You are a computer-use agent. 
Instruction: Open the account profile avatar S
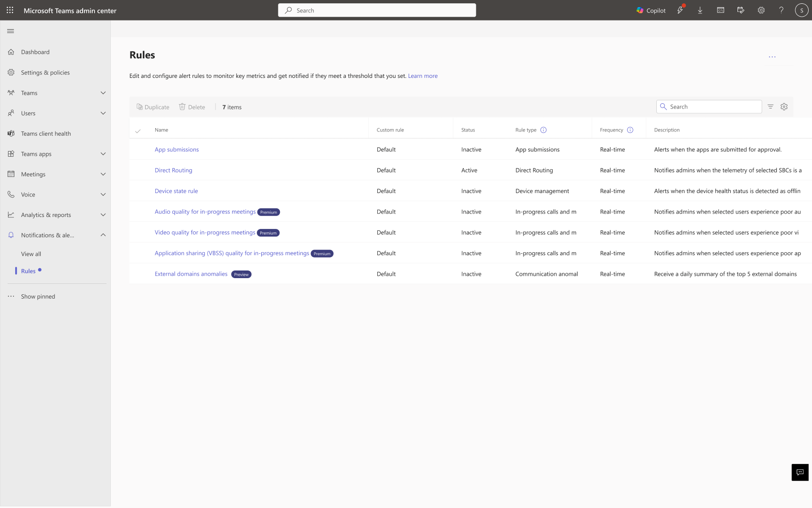pos(801,10)
